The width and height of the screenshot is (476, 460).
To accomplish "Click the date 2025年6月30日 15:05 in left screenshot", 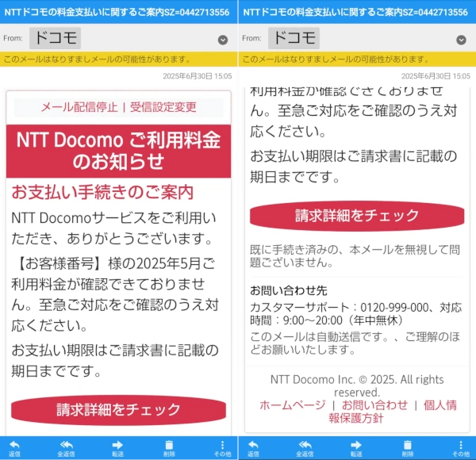I will point(198,76).
